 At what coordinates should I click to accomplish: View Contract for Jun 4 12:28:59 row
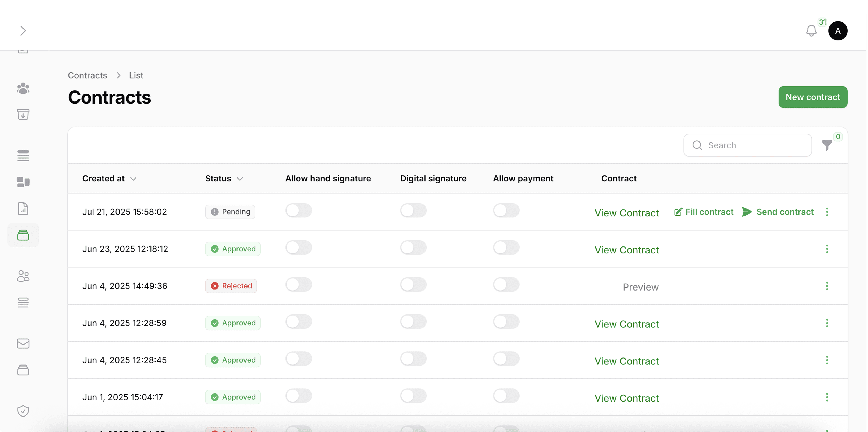pos(626,324)
